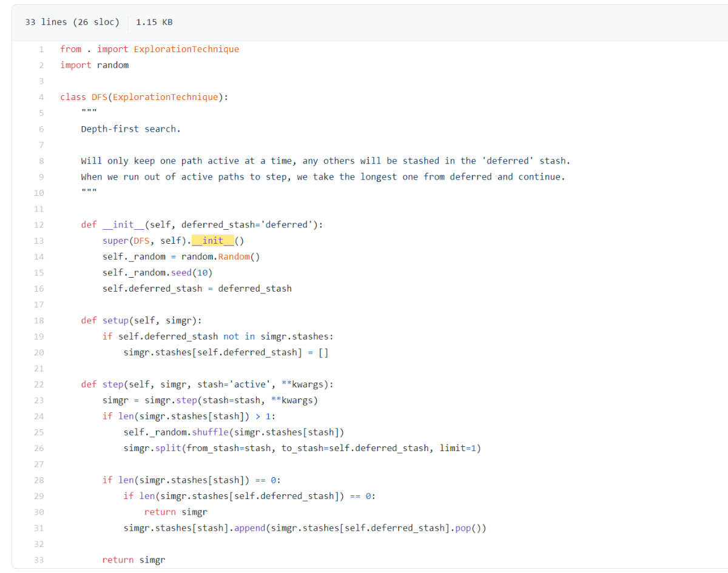Click the "33 lines (26 sloc)" file info
The width and height of the screenshot is (728, 573).
click(x=72, y=22)
